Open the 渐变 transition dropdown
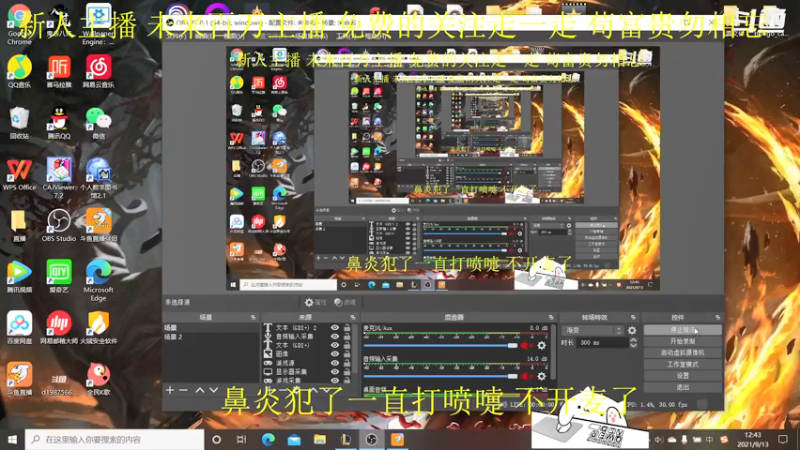The image size is (800, 450). [x=592, y=331]
